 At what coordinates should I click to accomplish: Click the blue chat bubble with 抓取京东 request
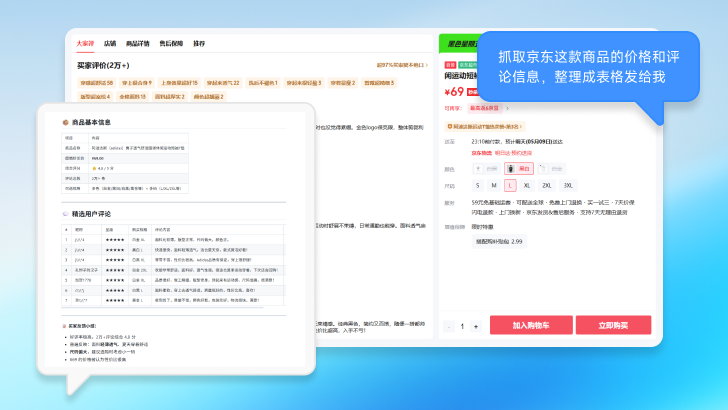coord(588,66)
